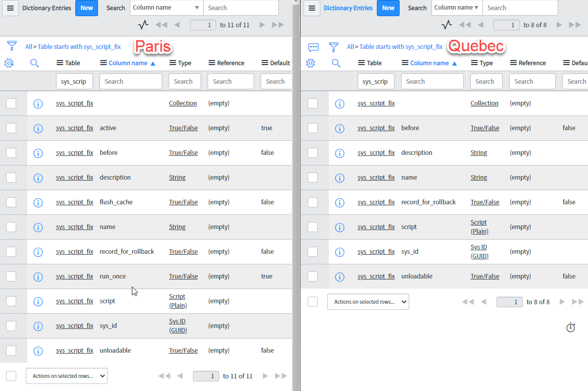588x391 pixels.
Task: Open Column name search dropdown in Quebec
Action: 457,8
